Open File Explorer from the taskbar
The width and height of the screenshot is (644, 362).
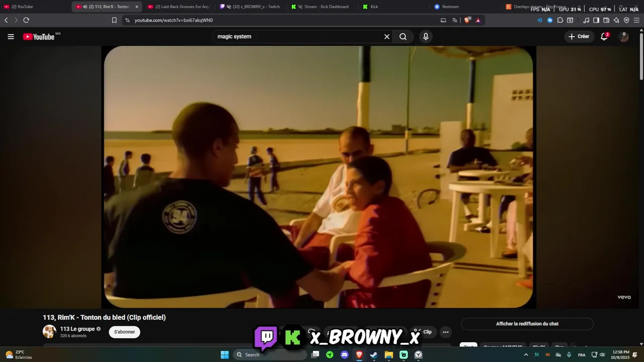pyautogui.click(x=389, y=354)
